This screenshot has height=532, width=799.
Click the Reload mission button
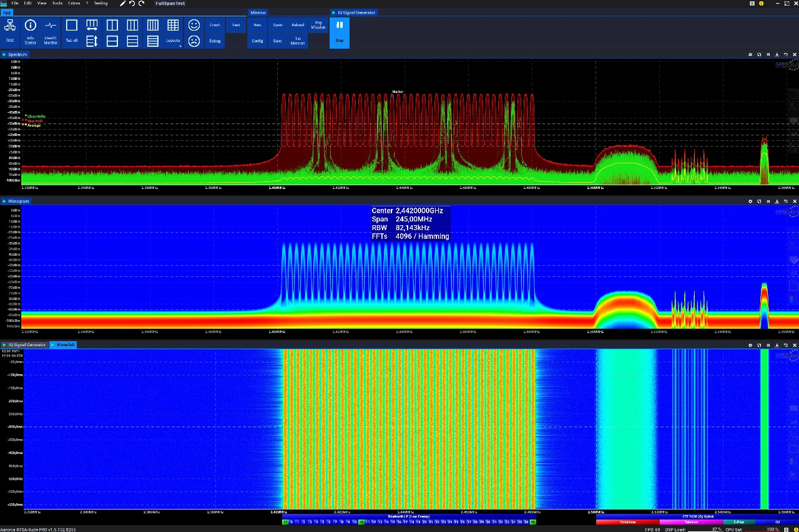click(x=298, y=25)
